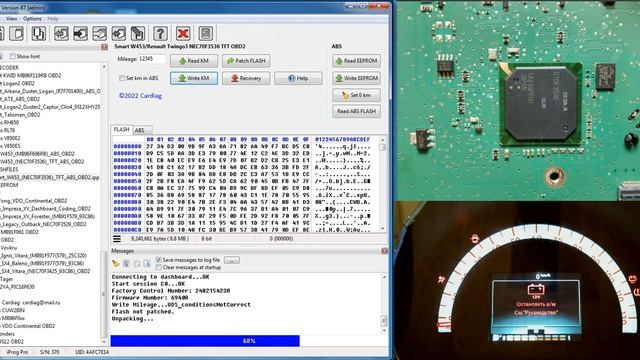
Task: Click the hex view vertical scrollbar
Action: coord(382,184)
